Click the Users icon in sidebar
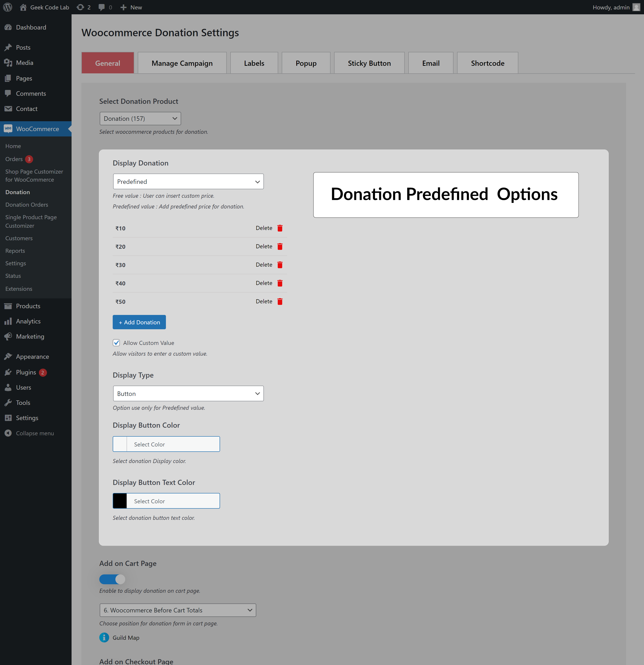This screenshot has height=665, width=644. click(8, 387)
